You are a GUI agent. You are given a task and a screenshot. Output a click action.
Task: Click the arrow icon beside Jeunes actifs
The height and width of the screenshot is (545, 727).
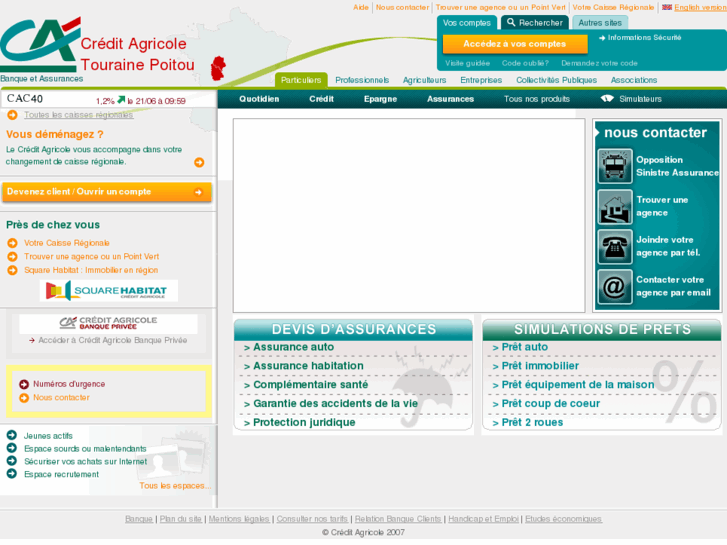pos(12,435)
